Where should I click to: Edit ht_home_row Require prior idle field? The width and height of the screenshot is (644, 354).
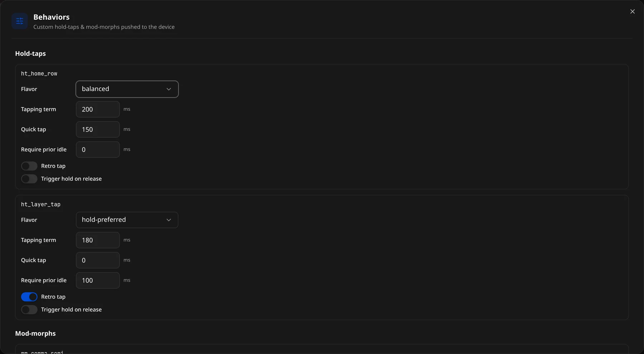(98, 149)
